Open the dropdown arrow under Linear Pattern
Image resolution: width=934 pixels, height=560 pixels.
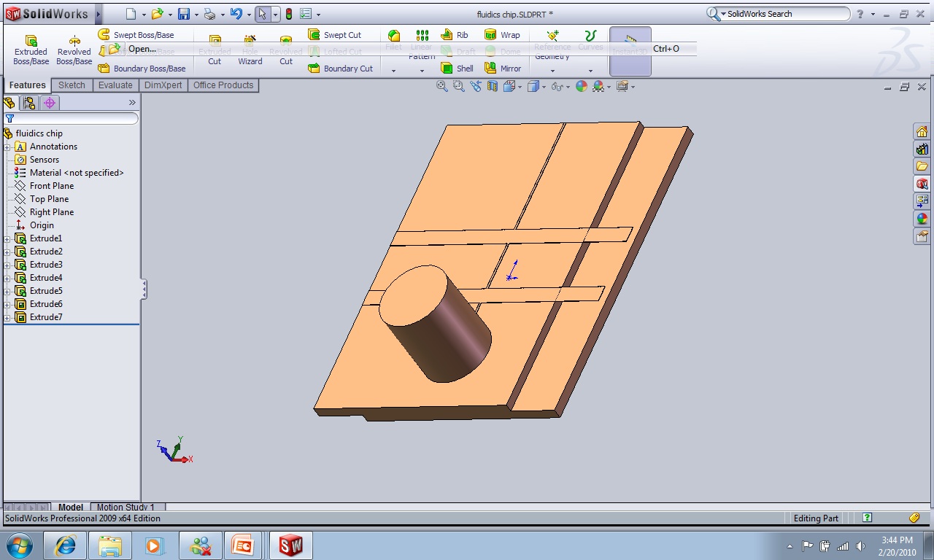(x=422, y=71)
